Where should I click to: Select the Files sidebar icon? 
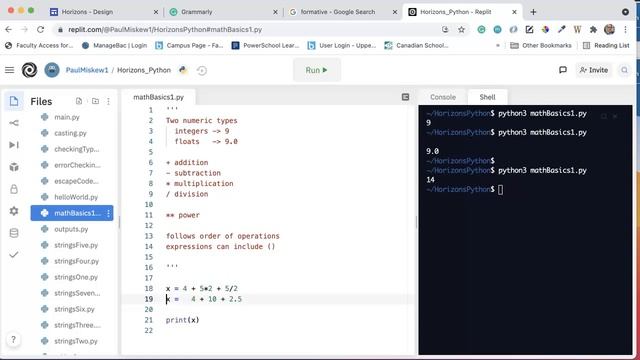pos(14,101)
